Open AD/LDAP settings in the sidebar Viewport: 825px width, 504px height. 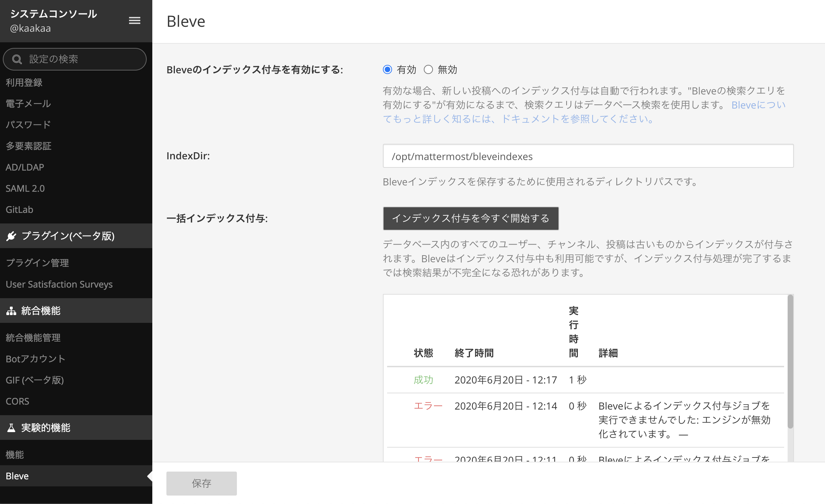[25, 167]
